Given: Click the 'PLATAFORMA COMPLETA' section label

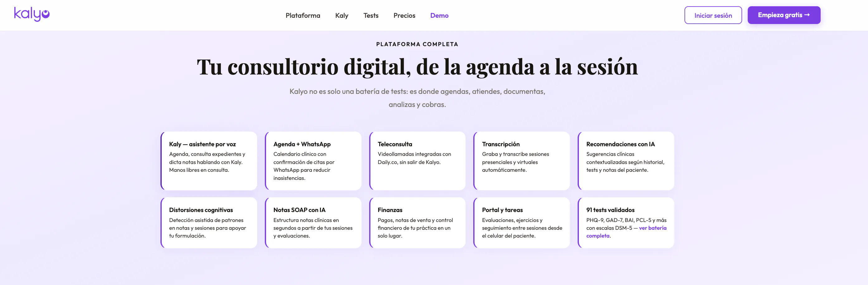Looking at the screenshot, I should pos(417,44).
